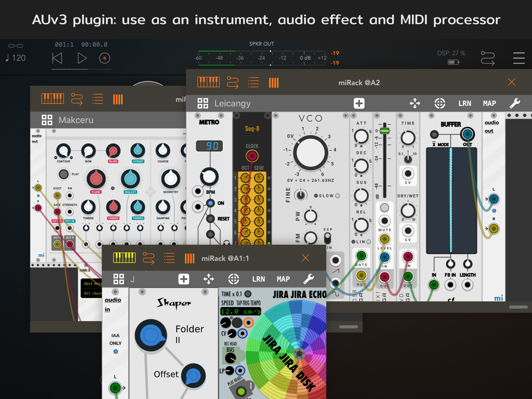
Task: Open keyboard icon in miRack @A2 header
Action: point(208,82)
